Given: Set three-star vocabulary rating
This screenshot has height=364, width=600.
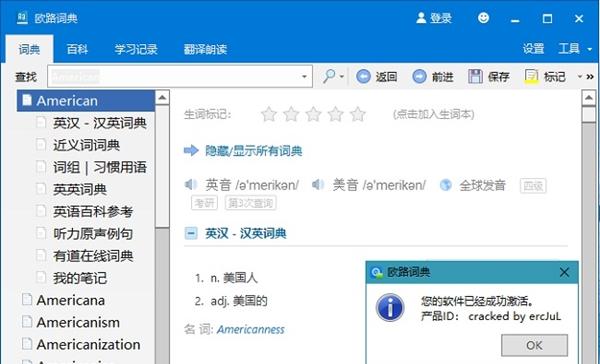Looking at the screenshot, I should (x=313, y=114).
